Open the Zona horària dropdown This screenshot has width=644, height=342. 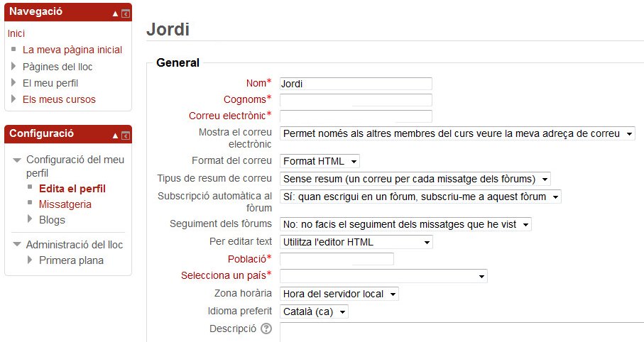tap(339, 294)
